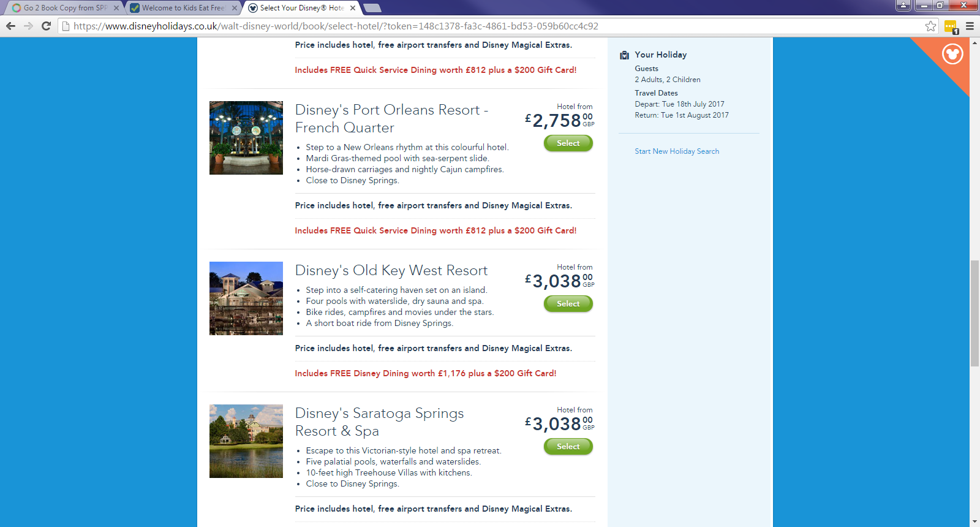Click the 'Travel Dates' label

tap(656, 93)
